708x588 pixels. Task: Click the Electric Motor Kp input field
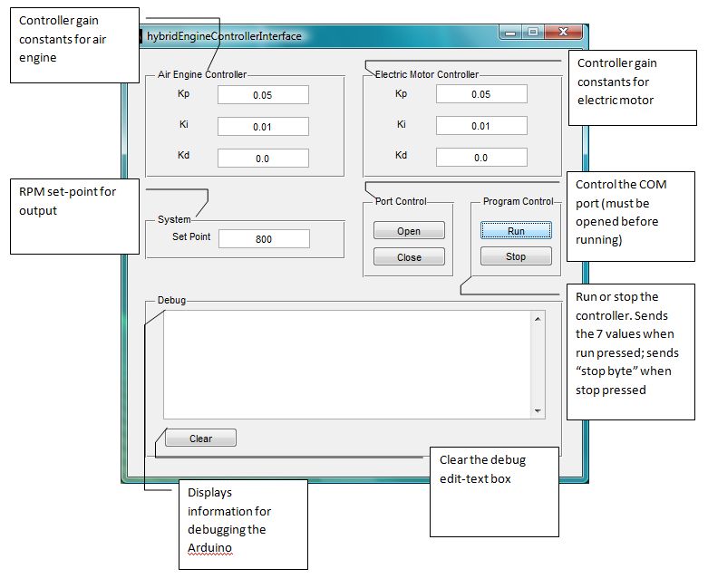point(481,95)
